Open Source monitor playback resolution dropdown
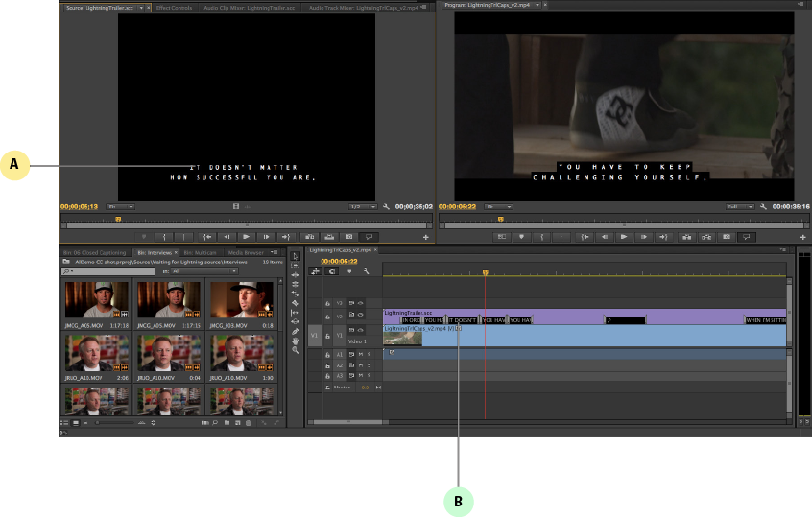Viewport: 812px width, 517px height. click(x=363, y=207)
